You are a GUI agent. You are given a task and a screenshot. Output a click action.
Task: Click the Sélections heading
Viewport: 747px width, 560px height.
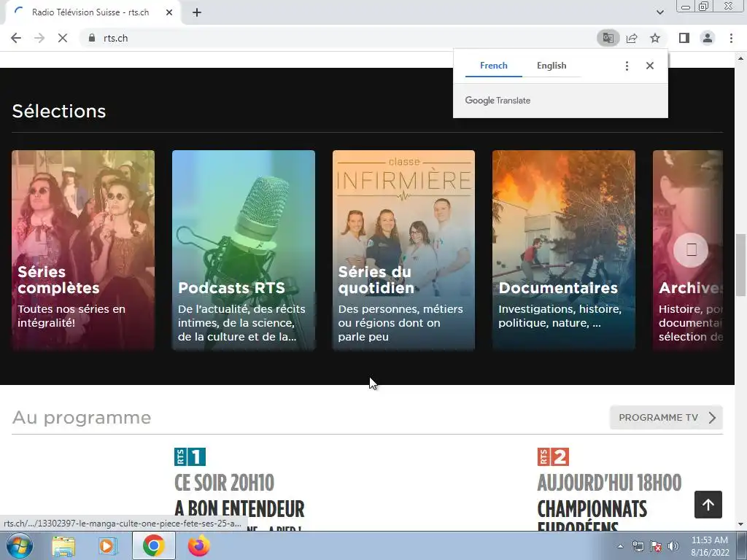click(x=59, y=111)
